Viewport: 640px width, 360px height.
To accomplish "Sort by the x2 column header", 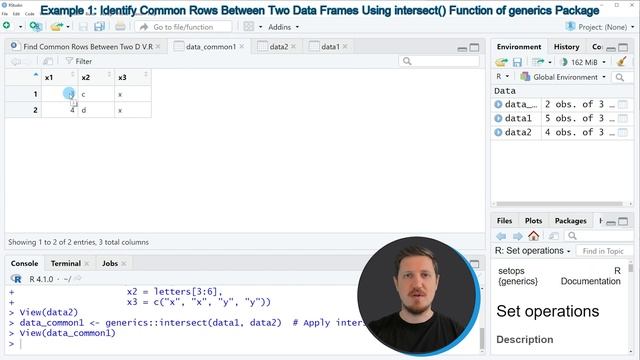I will (96, 77).
